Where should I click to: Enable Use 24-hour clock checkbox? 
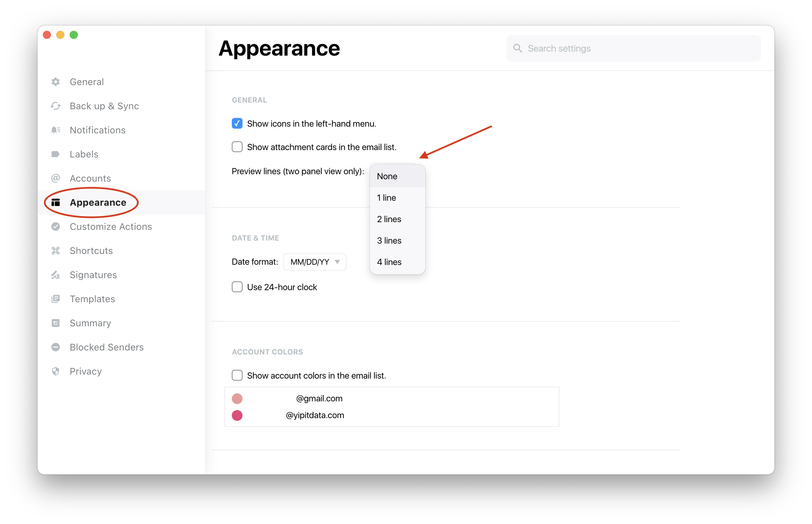[237, 287]
